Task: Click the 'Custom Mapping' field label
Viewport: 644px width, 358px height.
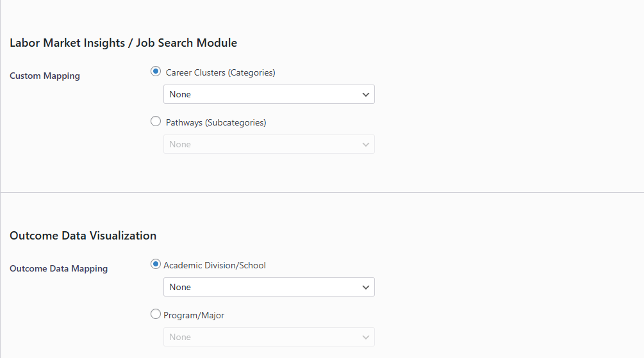Action: (x=45, y=76)
